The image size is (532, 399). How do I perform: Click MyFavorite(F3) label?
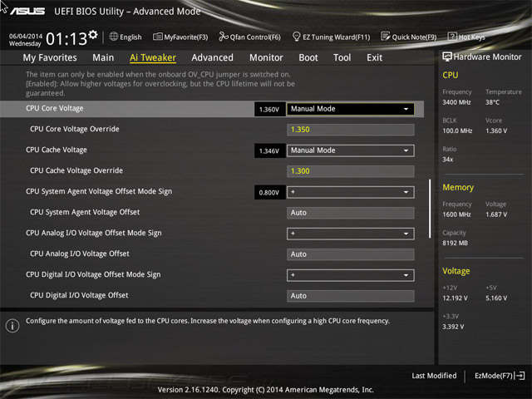pos(186,37)
